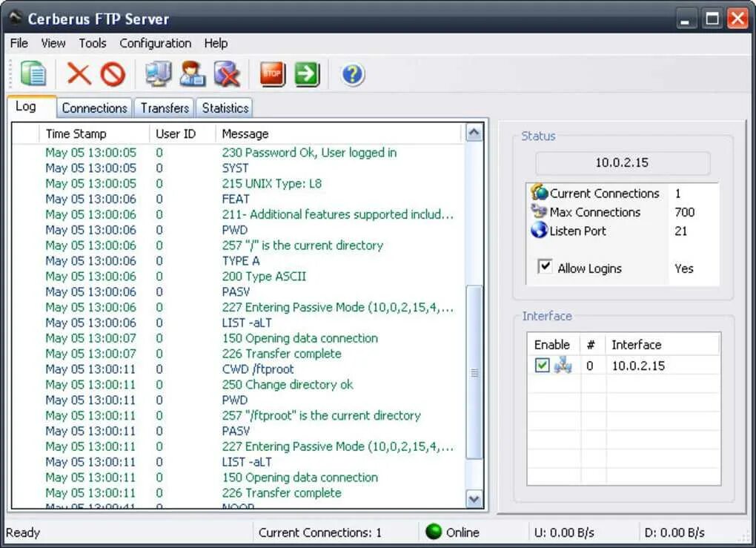Open the View menu
Image resolution: width=756 pixels, height=548 pixels.
pos(53,44)
